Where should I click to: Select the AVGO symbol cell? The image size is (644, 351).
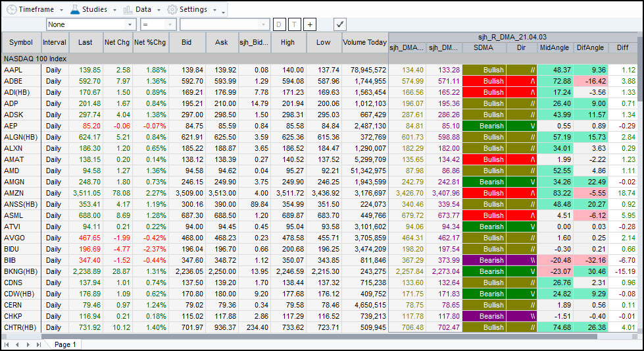point(21,238)
